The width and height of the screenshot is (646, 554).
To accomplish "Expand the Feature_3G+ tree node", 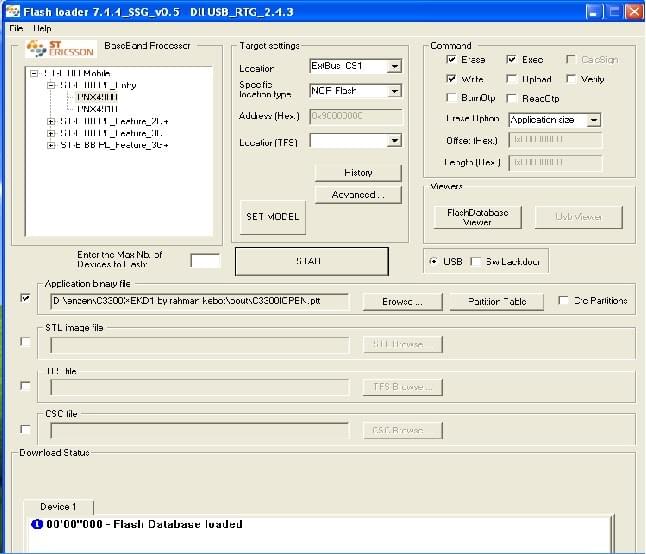I will coord(51,145).
